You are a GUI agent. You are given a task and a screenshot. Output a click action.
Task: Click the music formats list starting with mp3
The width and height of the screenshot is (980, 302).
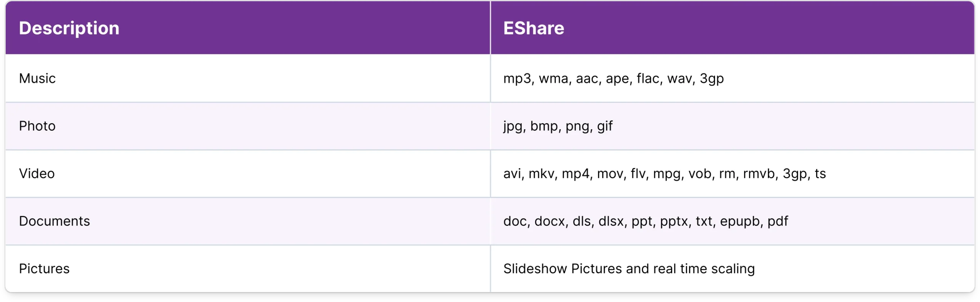614,79
